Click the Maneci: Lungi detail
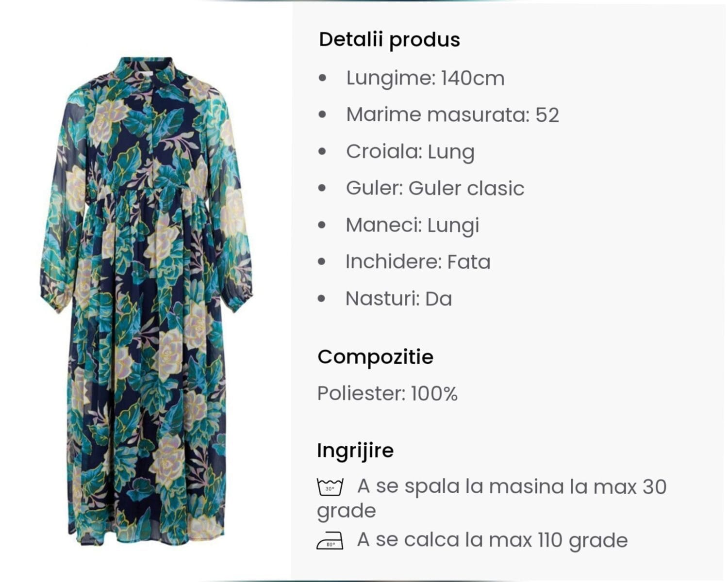The height and width of the screenshot is (582, 728). point(413,225)
